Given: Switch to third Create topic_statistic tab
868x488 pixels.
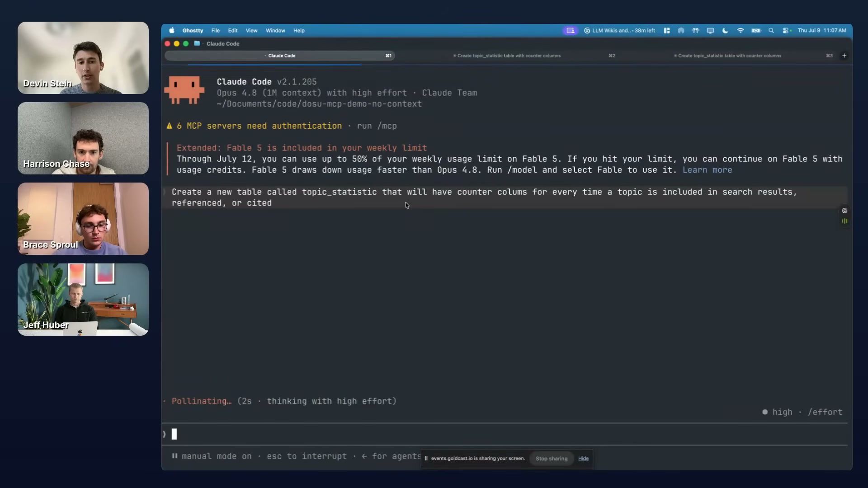Looking at the screenshot, I should 729,56.
